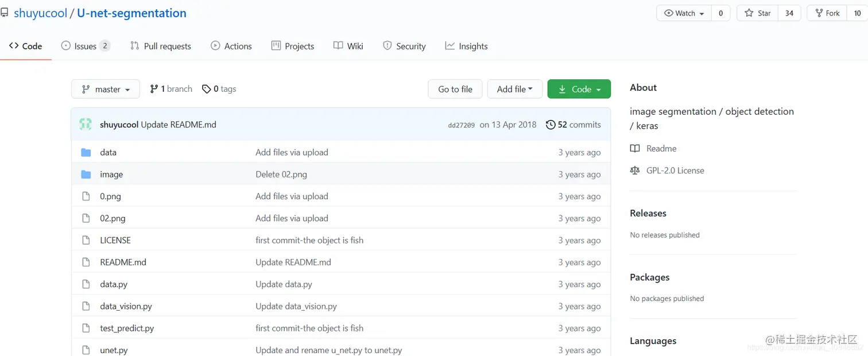The image size is (868, 356).
Task: Open the Projects tab
Action: 293,46
